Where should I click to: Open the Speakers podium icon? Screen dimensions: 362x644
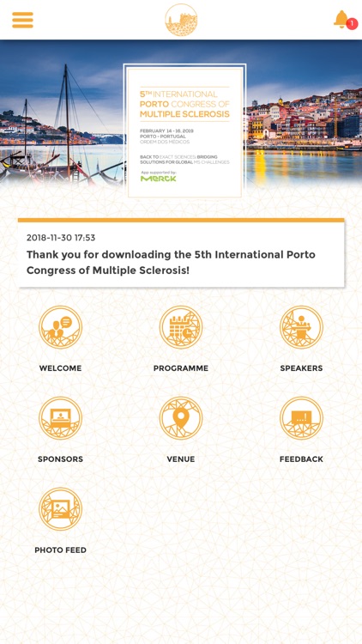click(301, 327)
